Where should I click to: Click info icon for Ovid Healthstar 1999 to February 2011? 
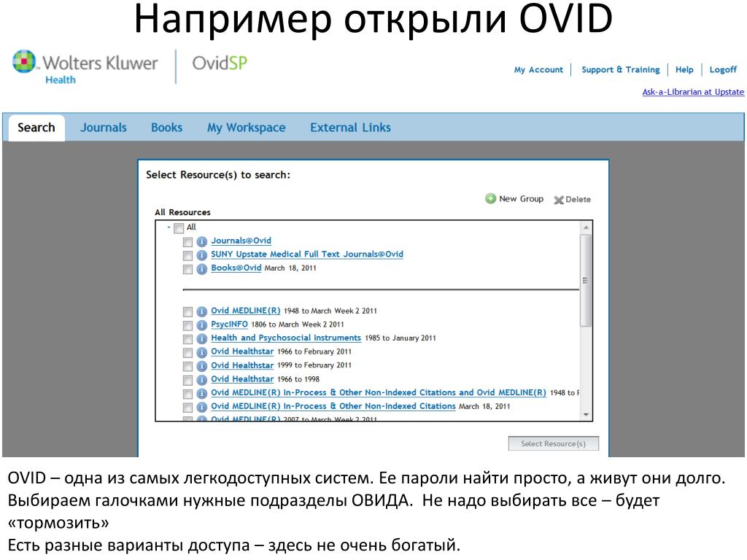pyautogui.click(x=201, y=366)
